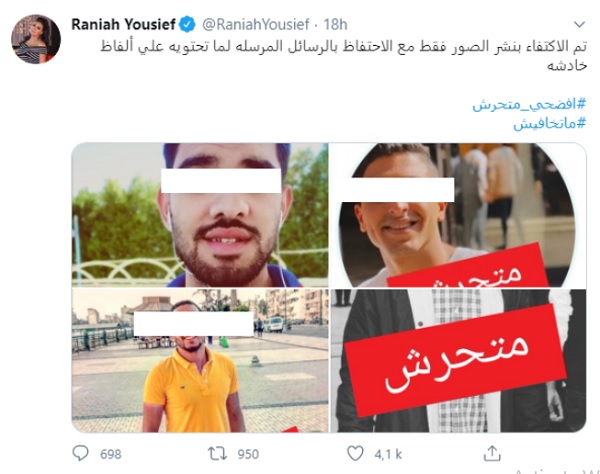Open the 18h timestamp link
Image resolution: width=600 pixels, height=474 pixels.
pyautogui.click(x=335, y=24)
